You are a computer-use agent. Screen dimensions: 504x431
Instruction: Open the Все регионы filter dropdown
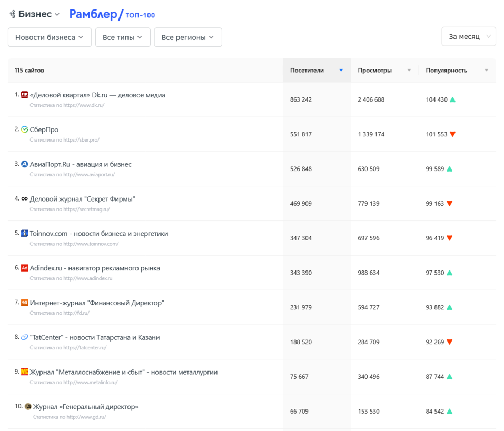click(188, 37)
